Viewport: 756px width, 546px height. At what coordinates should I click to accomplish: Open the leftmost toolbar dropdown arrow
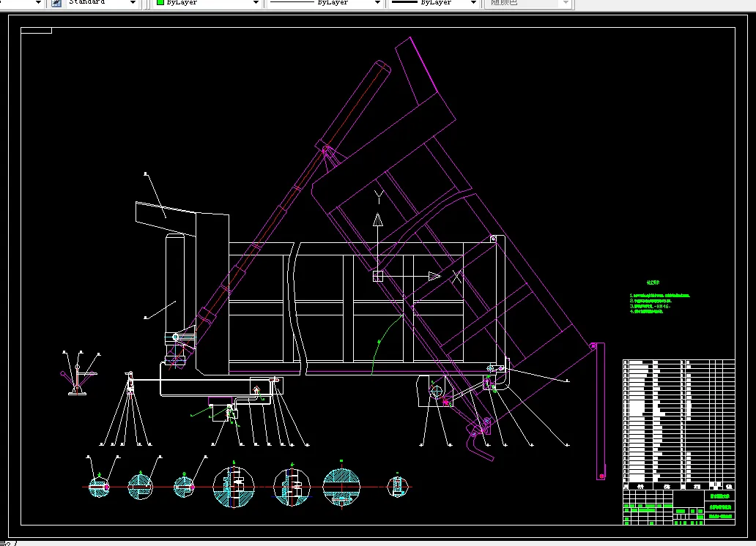tap(39, 3)
